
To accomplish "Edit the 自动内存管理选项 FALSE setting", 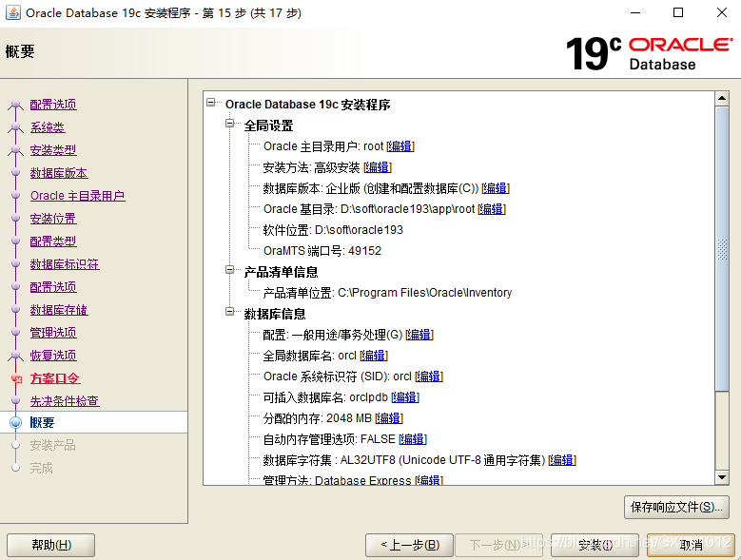I will tap(413, 439).
